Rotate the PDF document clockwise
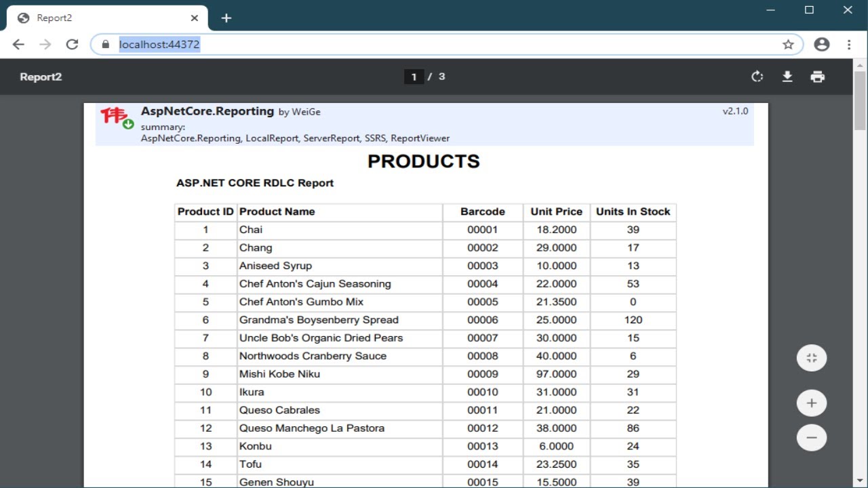This screenshot has width=868, height=488. coord(757,77)
